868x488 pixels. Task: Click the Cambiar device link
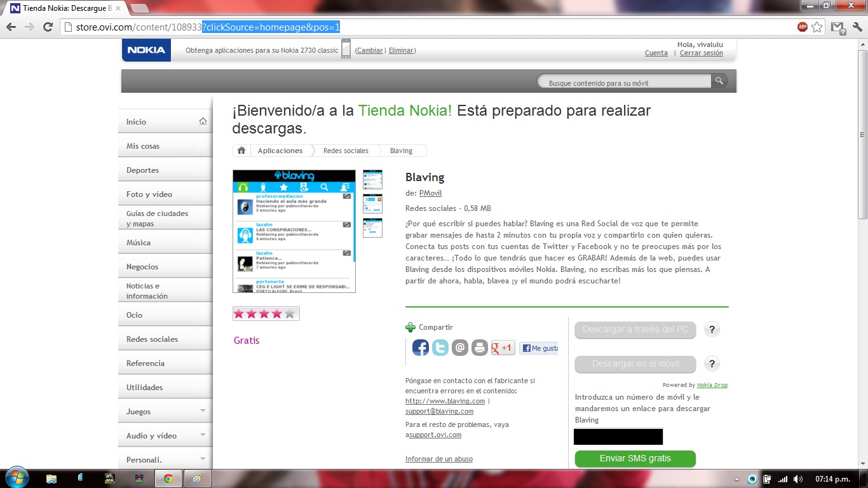(x=369, y=50)
